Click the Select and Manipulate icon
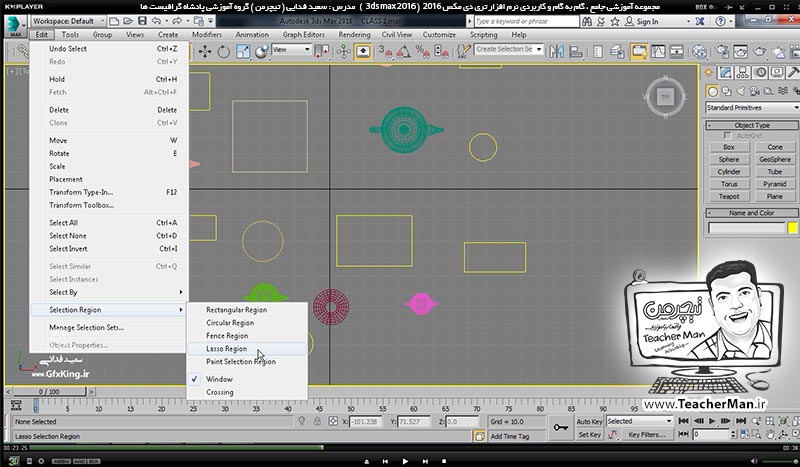The height and width of the screenshot is (467, 800). pos(343,52)
